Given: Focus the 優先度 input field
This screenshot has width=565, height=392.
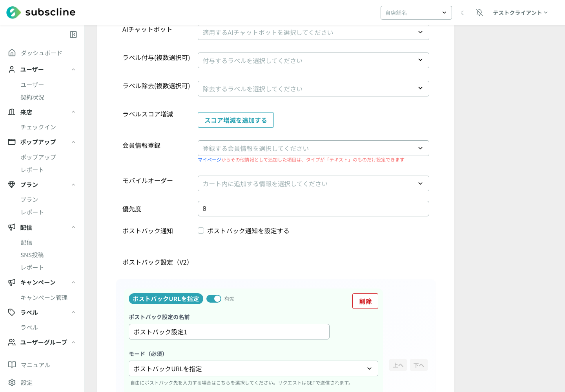Looking at the screenshot, I should pos(313,209).
